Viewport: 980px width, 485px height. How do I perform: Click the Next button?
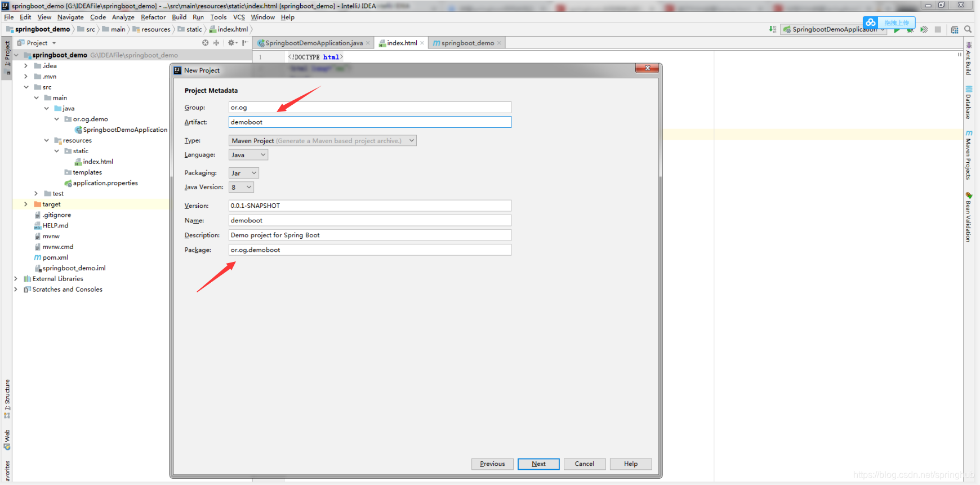pyautogui.click(x=538, y=464)
